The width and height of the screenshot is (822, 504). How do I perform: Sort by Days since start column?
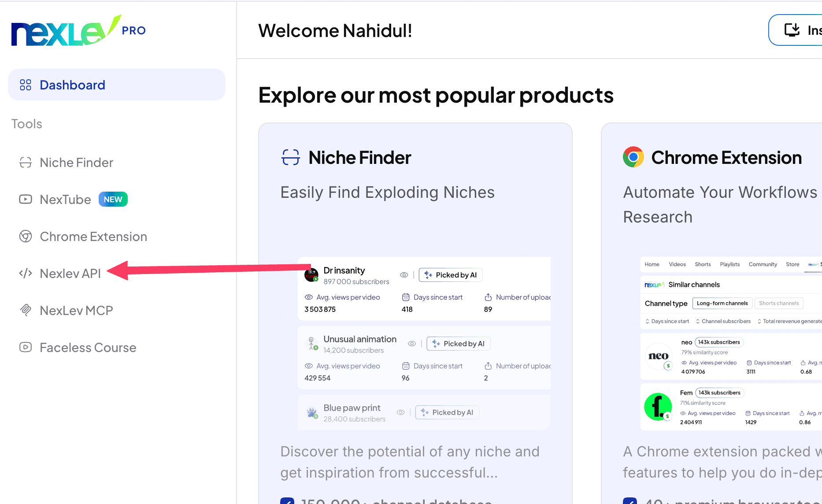pyautogui.click(x=667, y=321)
